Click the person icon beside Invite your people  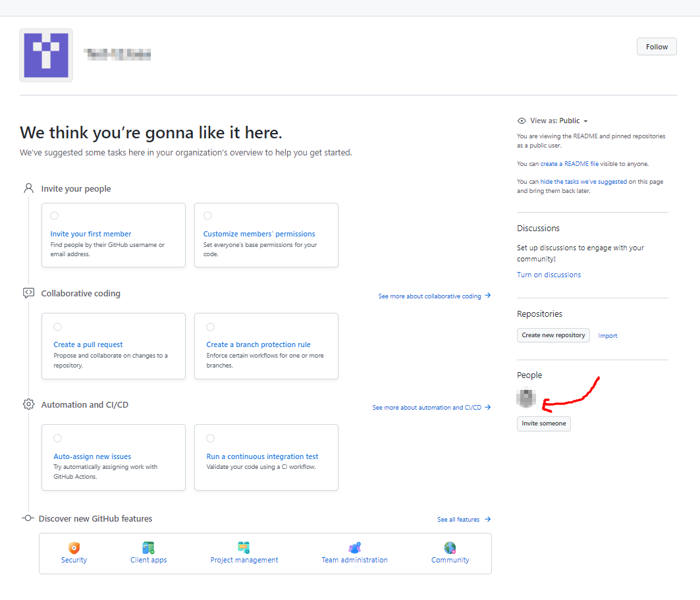28,188
